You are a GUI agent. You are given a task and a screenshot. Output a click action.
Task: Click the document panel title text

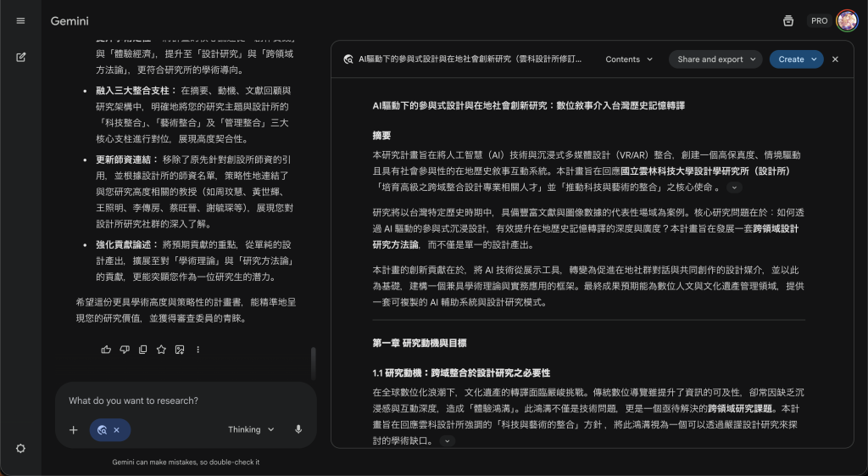tap(470, 59)
